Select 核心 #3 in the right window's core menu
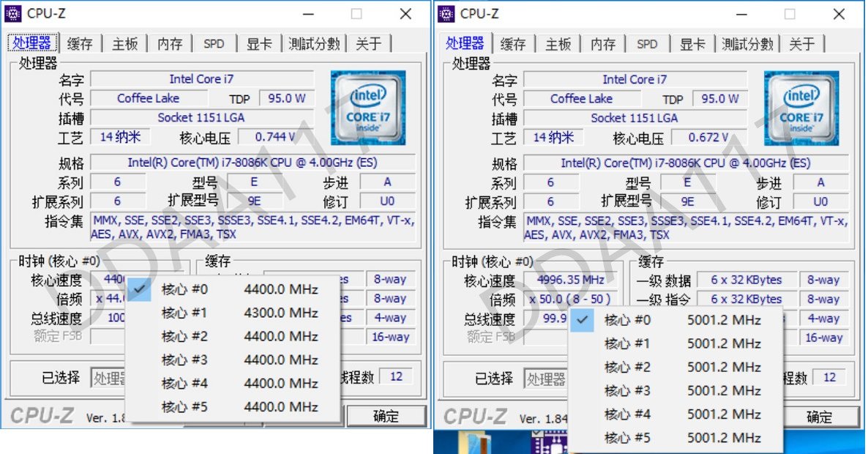The height and width of the screenshot is (454, 868). tap(676, 390)
